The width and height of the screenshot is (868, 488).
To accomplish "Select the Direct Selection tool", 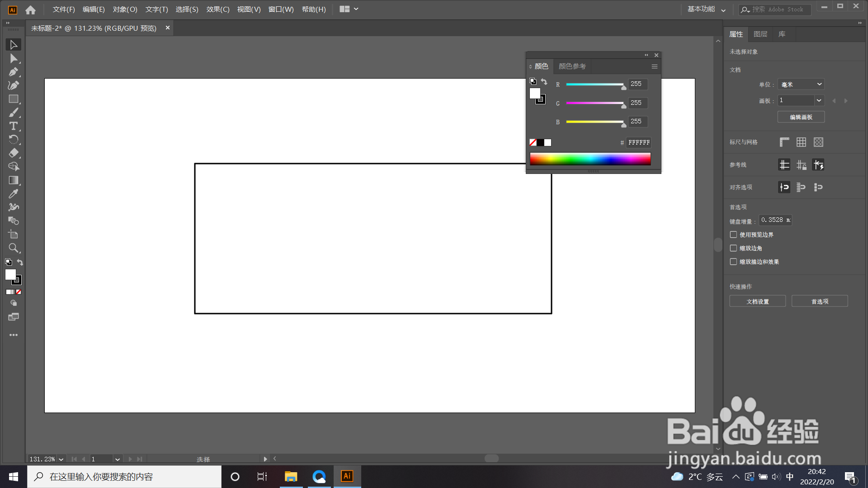I will pos(13,58).
